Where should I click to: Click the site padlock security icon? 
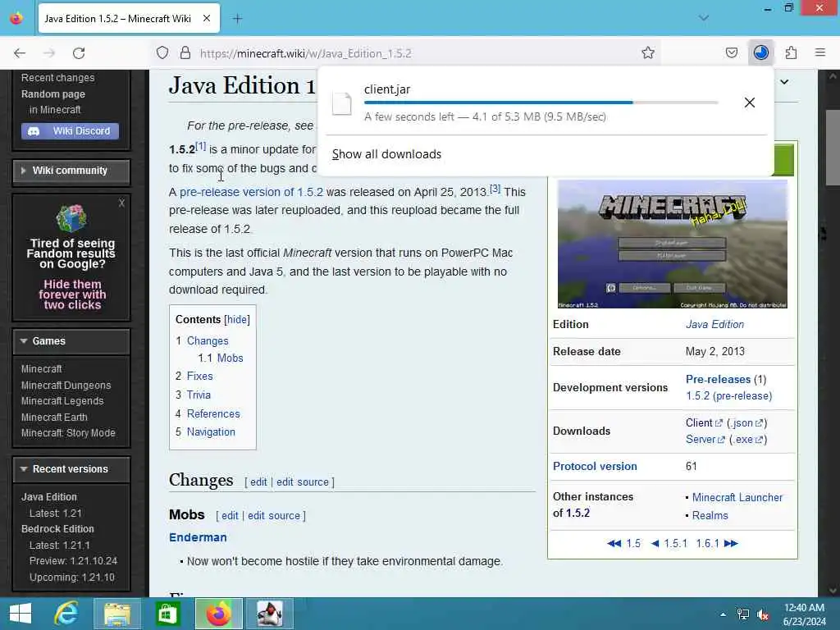(185, 53)
